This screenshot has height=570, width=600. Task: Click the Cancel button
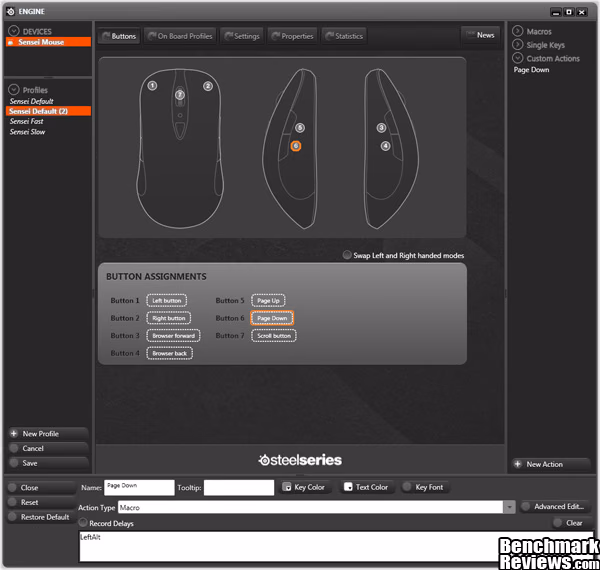tap(48, 448)
